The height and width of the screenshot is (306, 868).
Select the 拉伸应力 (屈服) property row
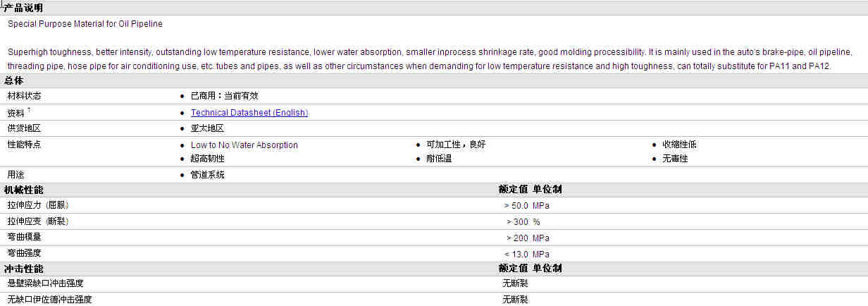[38, 205]
